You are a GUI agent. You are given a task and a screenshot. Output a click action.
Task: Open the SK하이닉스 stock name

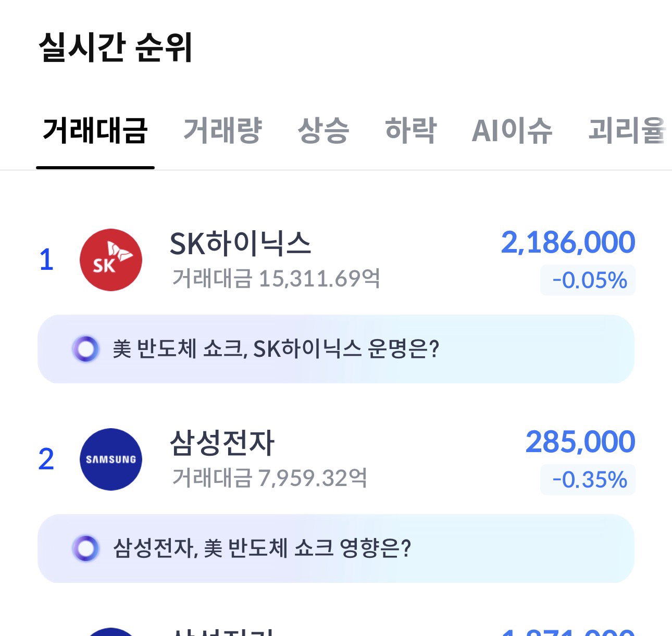[241, 243]
